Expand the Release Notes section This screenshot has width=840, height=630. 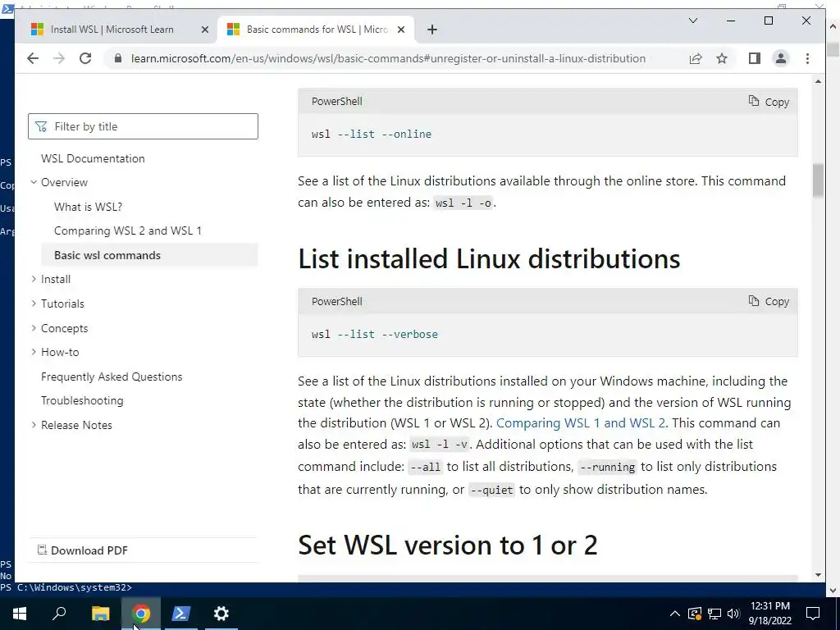coord(34,425)
